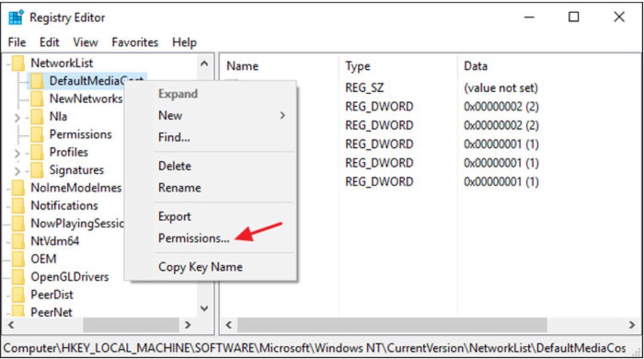Click the Name column header
The width and height of the screenshot is (644, 359).
[242, 66]
